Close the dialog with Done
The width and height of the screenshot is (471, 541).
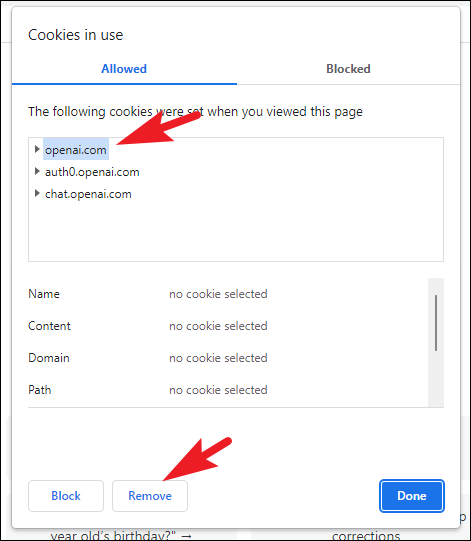[412, 496]
